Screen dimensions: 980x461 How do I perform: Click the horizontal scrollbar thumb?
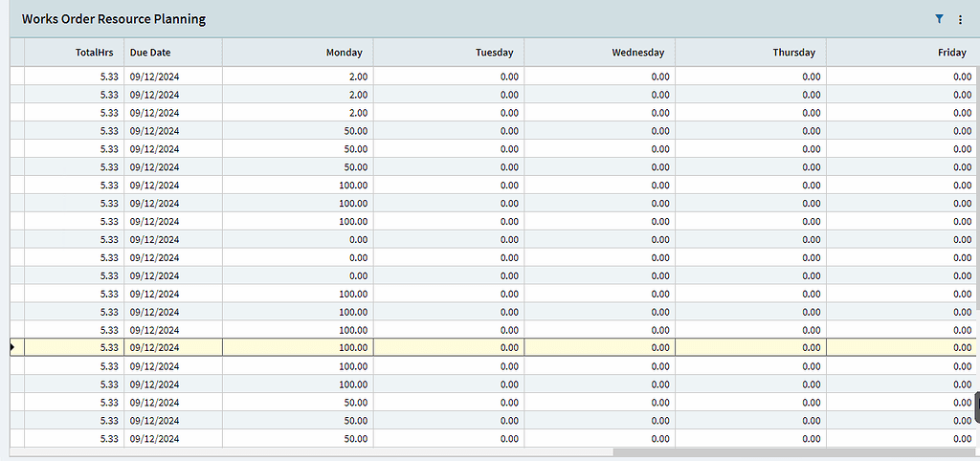(794, 452)
